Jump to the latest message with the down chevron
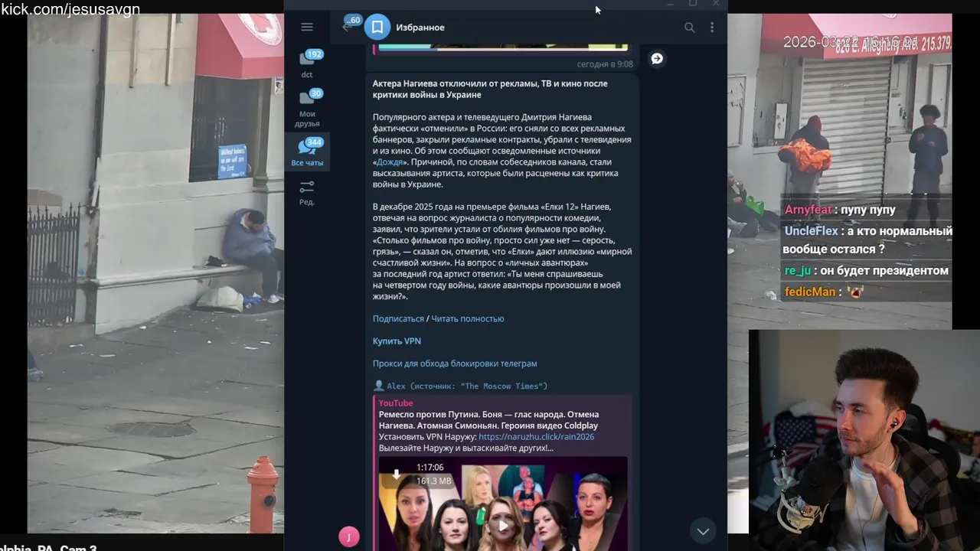980x551 pixels. pos(703,531)
